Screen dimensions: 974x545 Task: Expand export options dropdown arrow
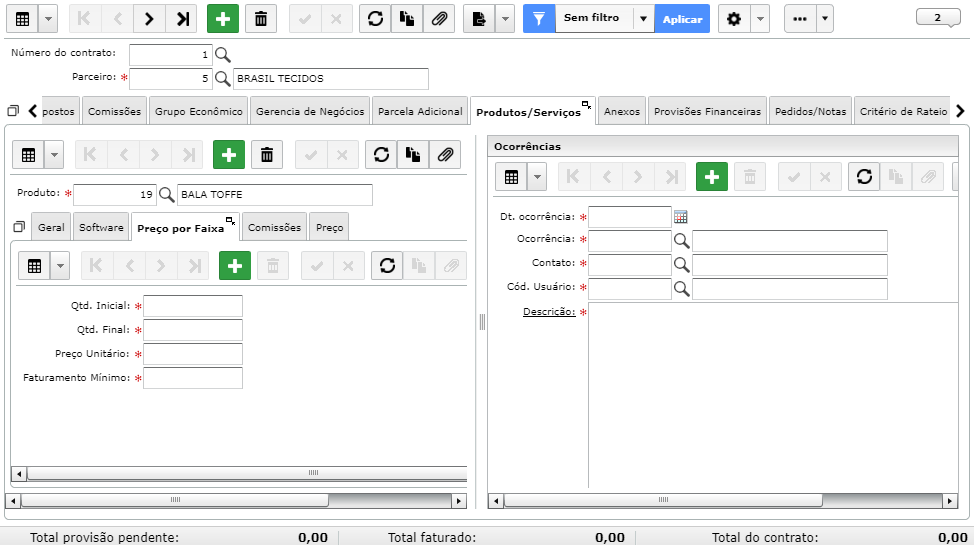coord(505,19)
